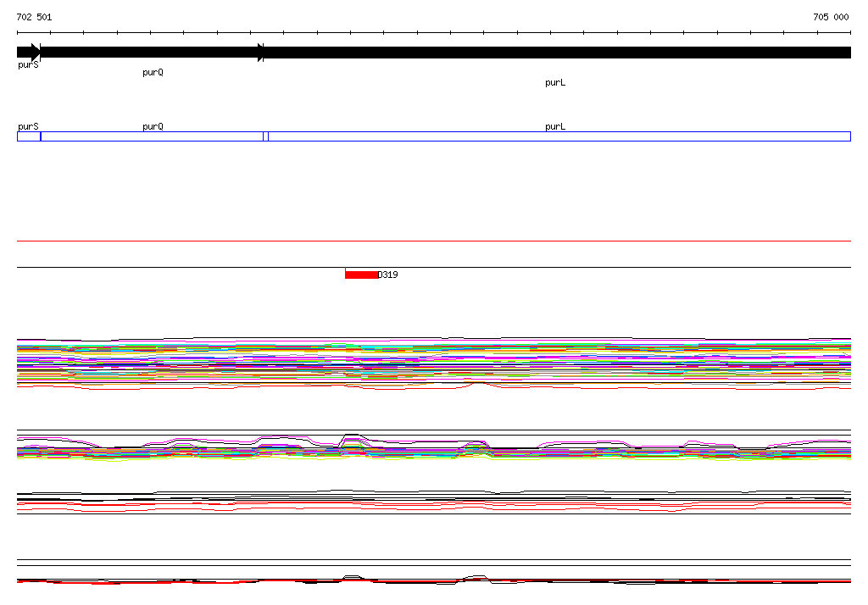The height and width of the screenshot is (605, 868).
Task: Click the purQ label above blue boxes
Action: click(x=153, y=127)
